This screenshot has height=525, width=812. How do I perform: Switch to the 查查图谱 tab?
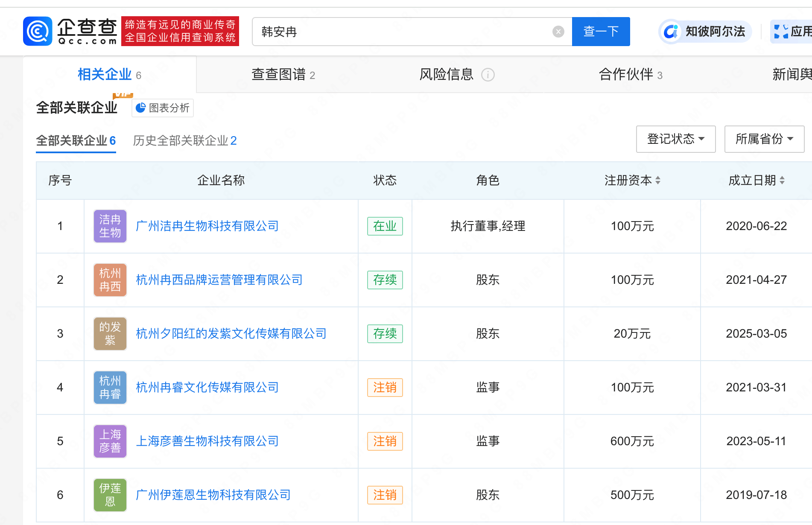[x=283, y=75]
